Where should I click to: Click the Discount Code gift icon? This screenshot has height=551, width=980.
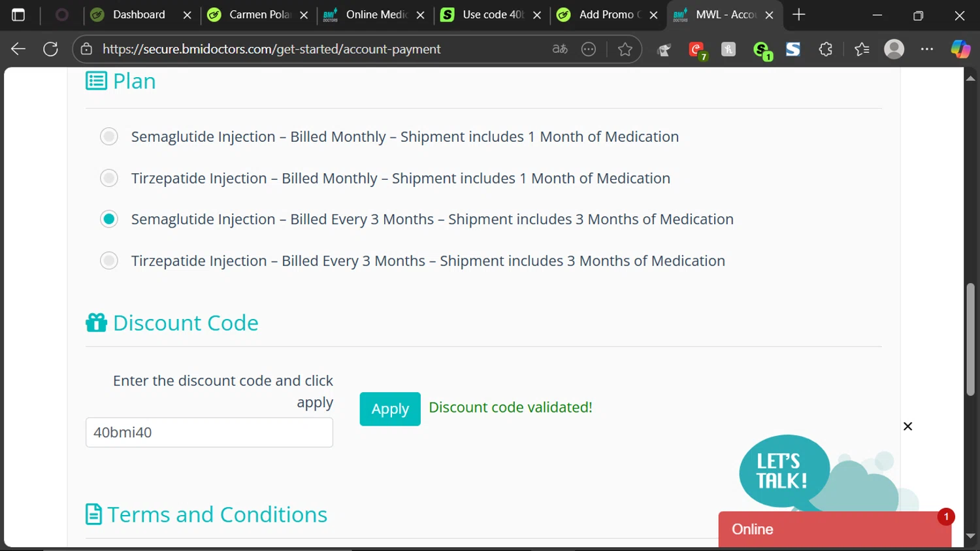(97, 323)
